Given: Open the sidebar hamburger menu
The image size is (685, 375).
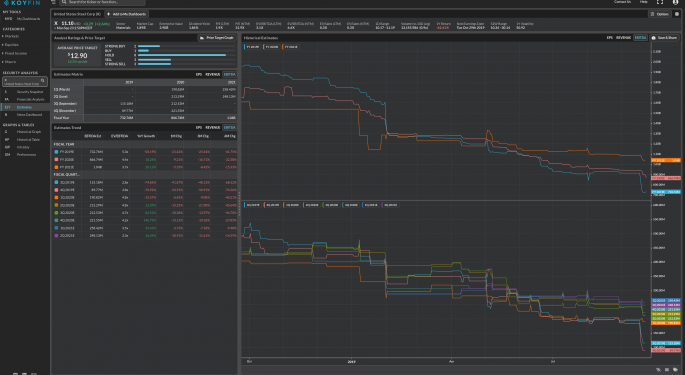Looking at the screenshot, I should 53,2.
